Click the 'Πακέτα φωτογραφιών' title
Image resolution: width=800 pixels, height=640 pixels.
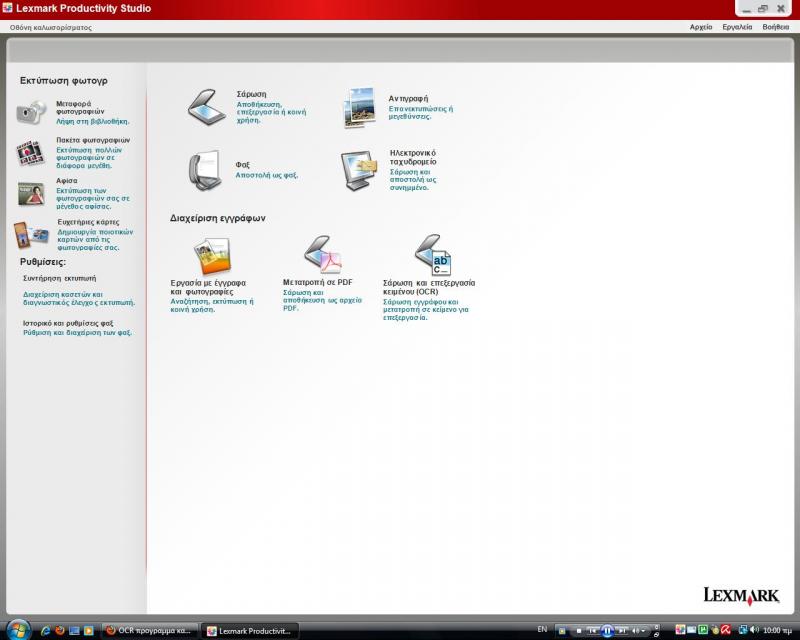[x=93, y=140]
